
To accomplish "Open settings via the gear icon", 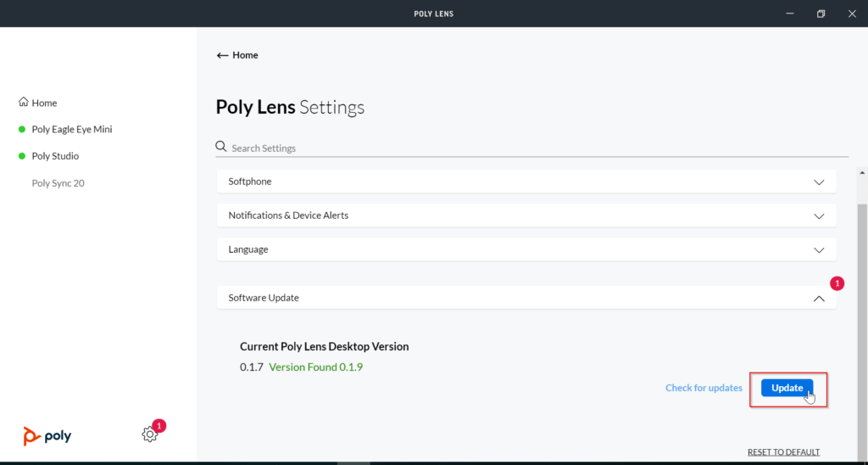I will [x=149, y=434].
